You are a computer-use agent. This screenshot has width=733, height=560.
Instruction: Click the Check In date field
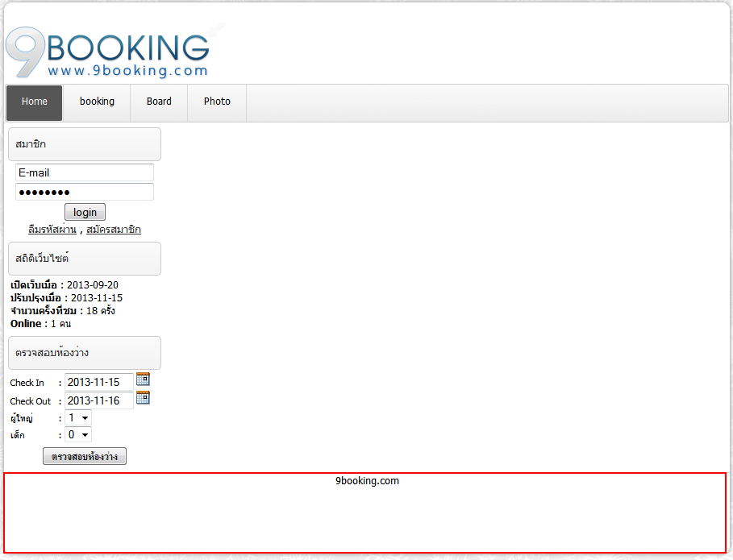click(x=99, y=382)
